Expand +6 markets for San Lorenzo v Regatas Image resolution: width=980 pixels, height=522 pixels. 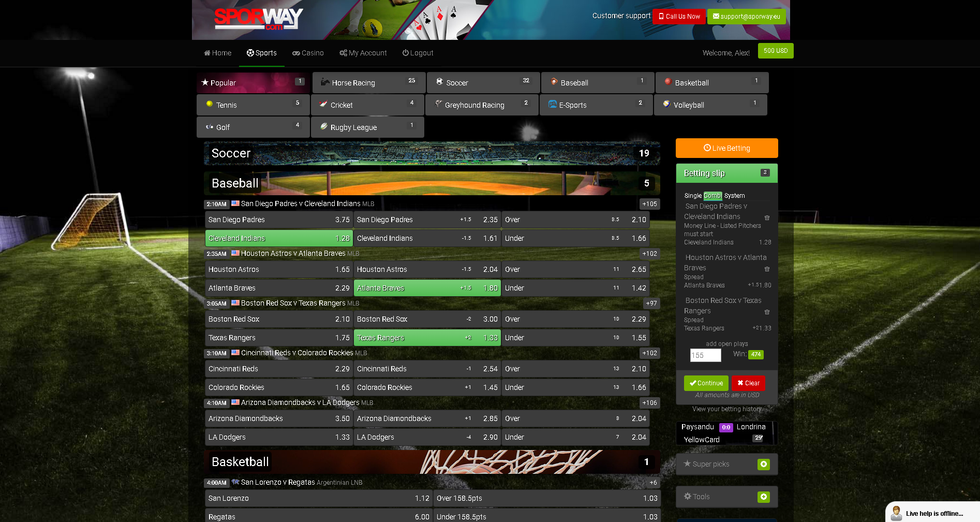click(x=653, y=483)
